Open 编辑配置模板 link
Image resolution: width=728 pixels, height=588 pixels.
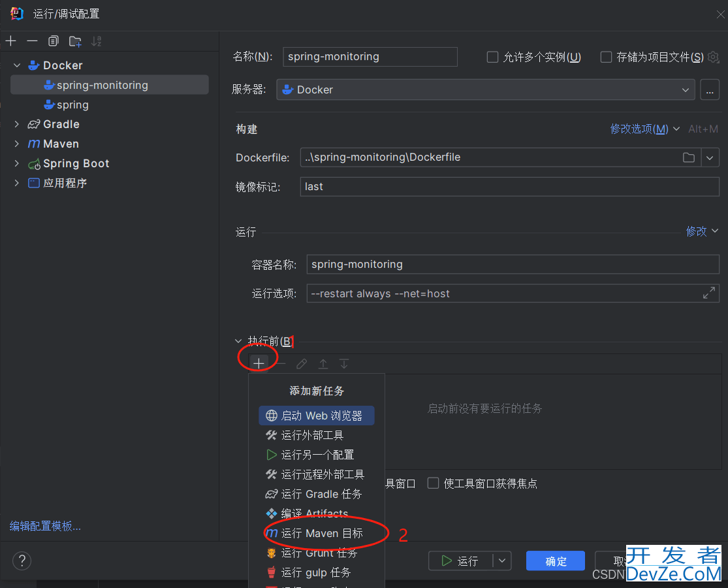click(x=45, y=526)
